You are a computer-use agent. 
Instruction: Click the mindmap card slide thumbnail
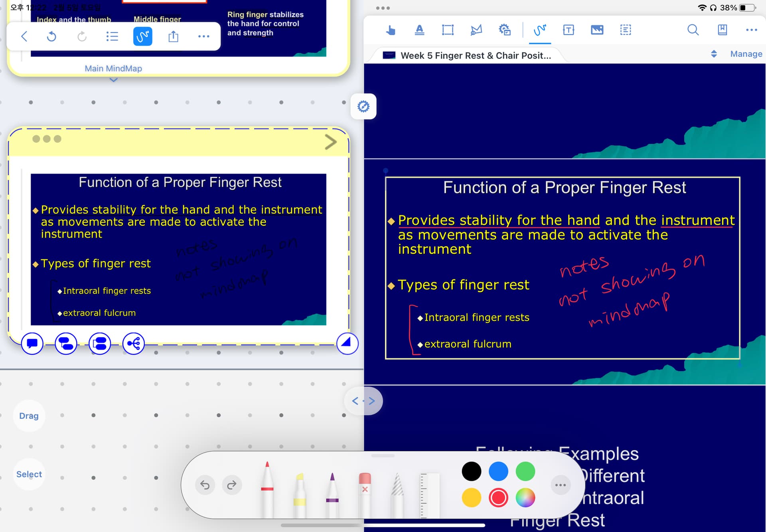(178, 249)
